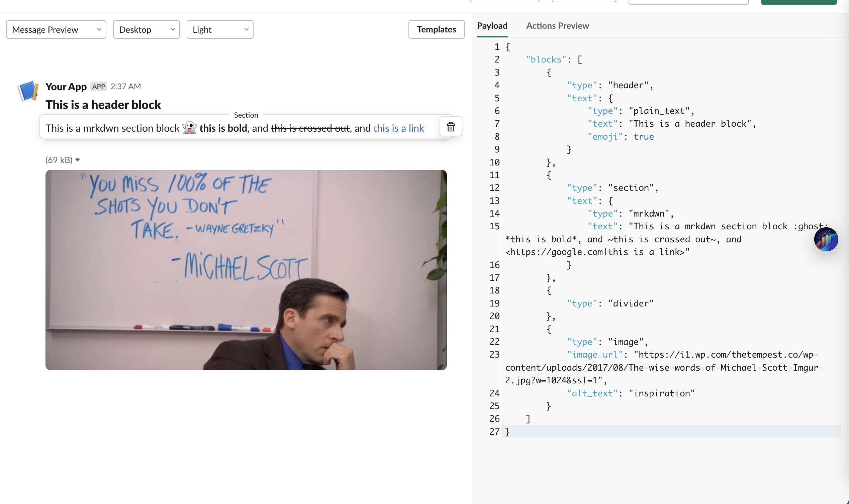Delete the Section block with trash icon
The width and height of the screenshot is (849, 504).
coord(451,127)
